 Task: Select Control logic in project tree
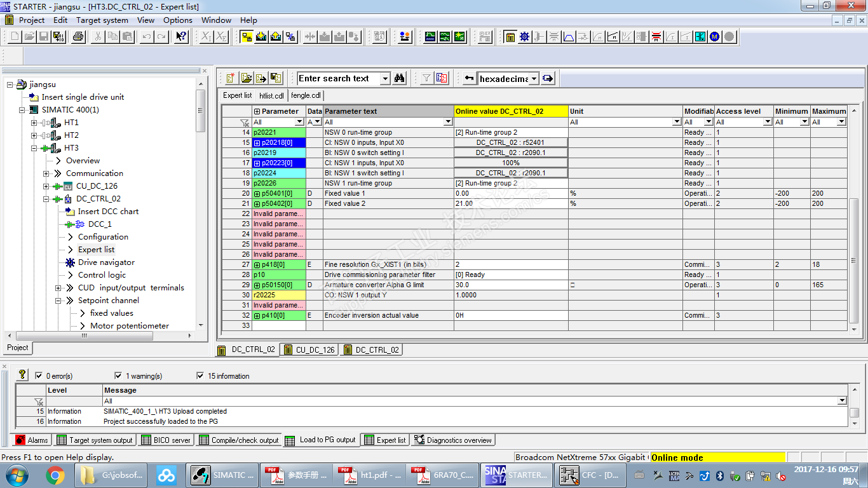[x=102, y=275]
